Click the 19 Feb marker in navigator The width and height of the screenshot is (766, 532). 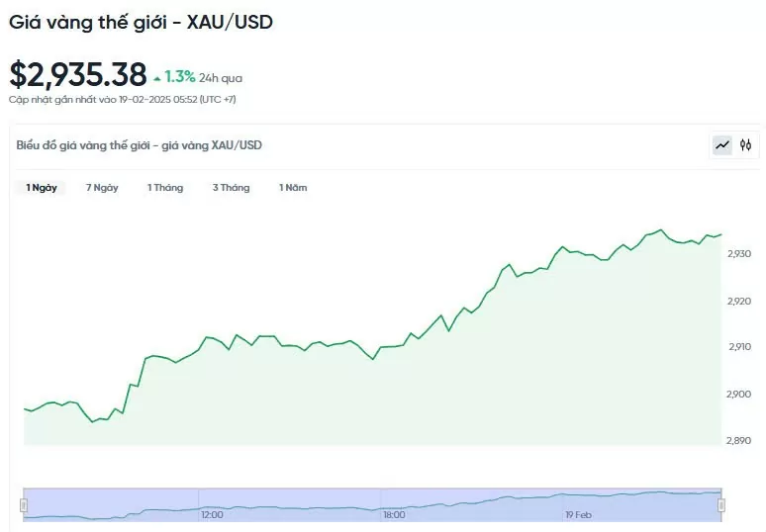577,515
